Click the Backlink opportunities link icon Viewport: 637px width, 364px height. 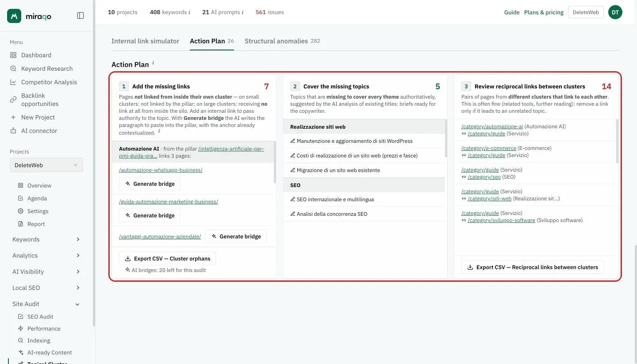point(13,100)
